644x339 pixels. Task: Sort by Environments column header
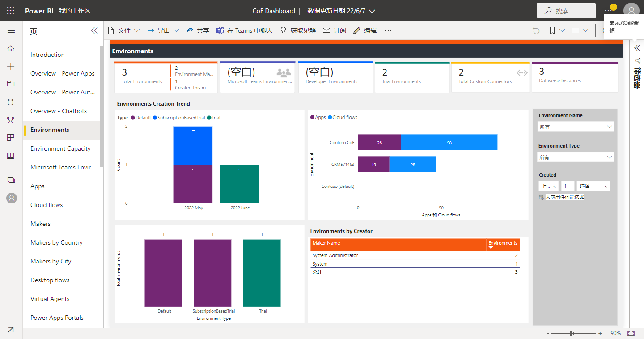503,244
